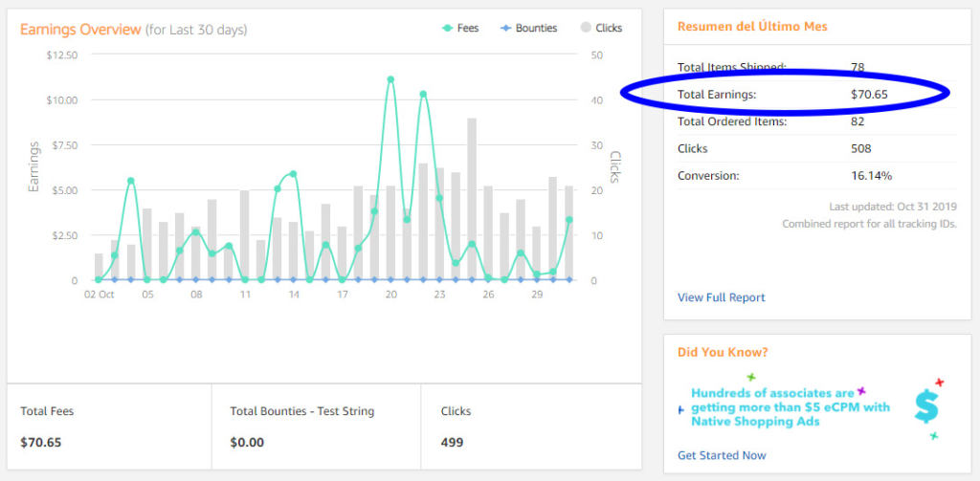Click the (for Last 30 days) subtitle
Screen dimensions: 980x481
click(196, 30)
